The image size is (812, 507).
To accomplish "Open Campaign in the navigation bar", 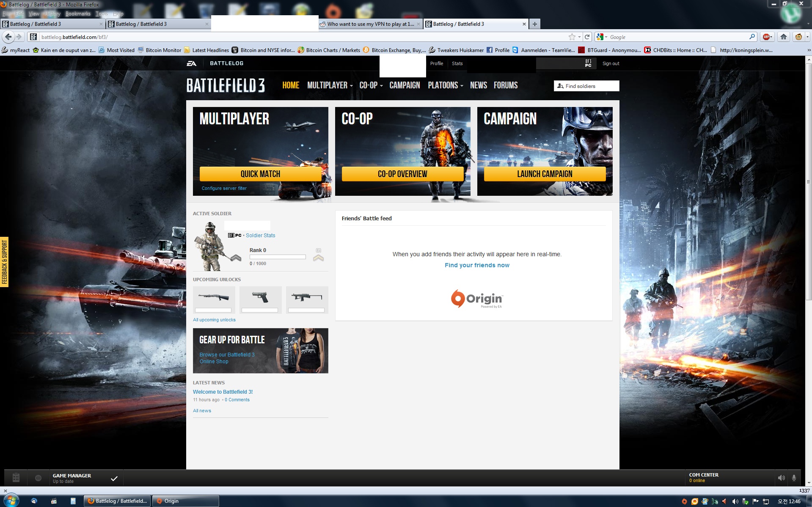I will click(x=405, y=85).
